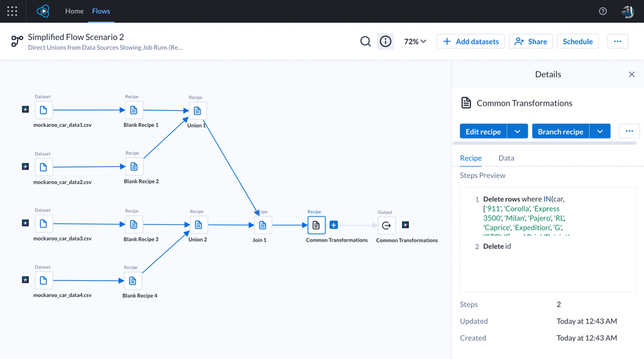644x359 pixels.
Task: Click source badge left of mockaroo_car_data4.csv
Action: click(x=25, y=280)
